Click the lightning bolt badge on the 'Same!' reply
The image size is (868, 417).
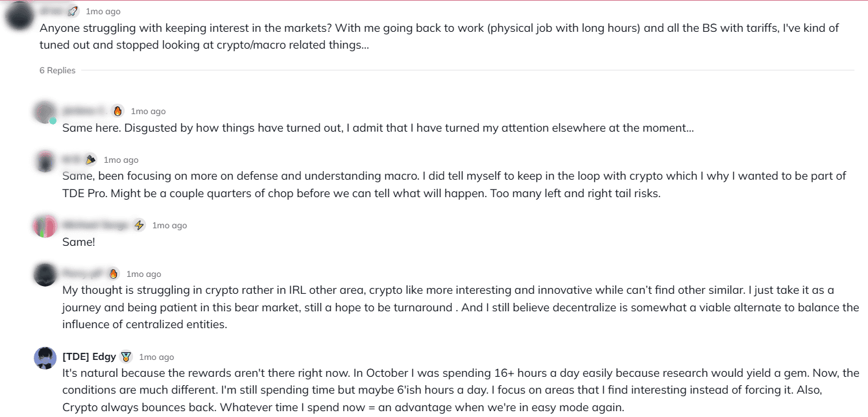[139, 225]
